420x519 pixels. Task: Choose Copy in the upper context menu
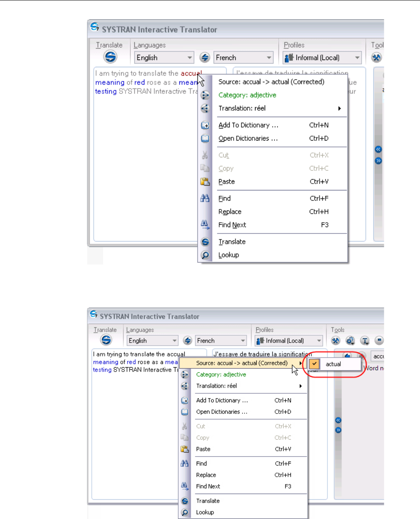click(226, 168)
